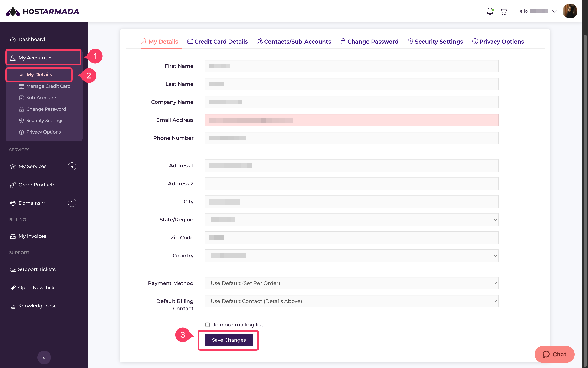Open My Services in sidebar
Image resolution: width=588 pixels, height=368 pixels.
pos(28,166)
